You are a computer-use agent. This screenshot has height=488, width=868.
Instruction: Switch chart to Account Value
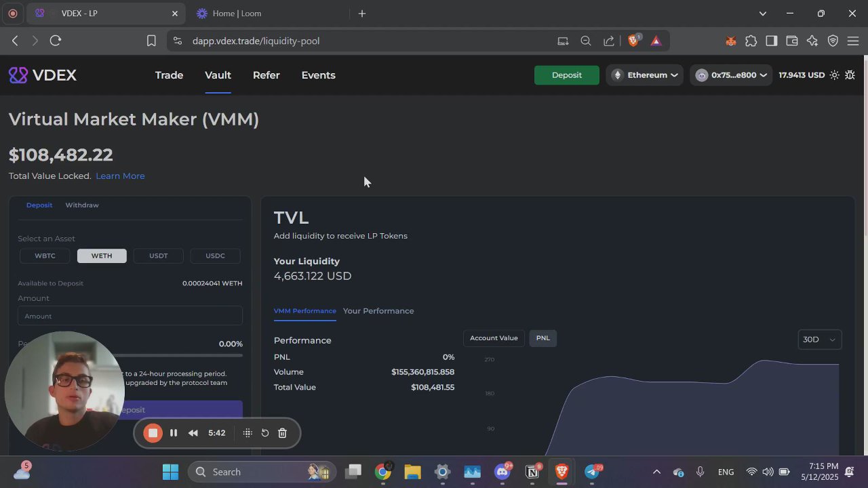[494, 338]
